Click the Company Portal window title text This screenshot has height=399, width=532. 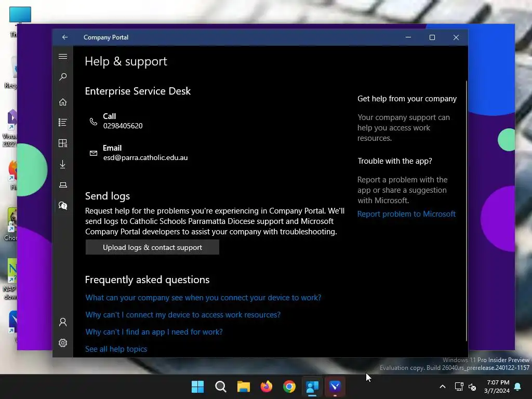tap(106, 37)
